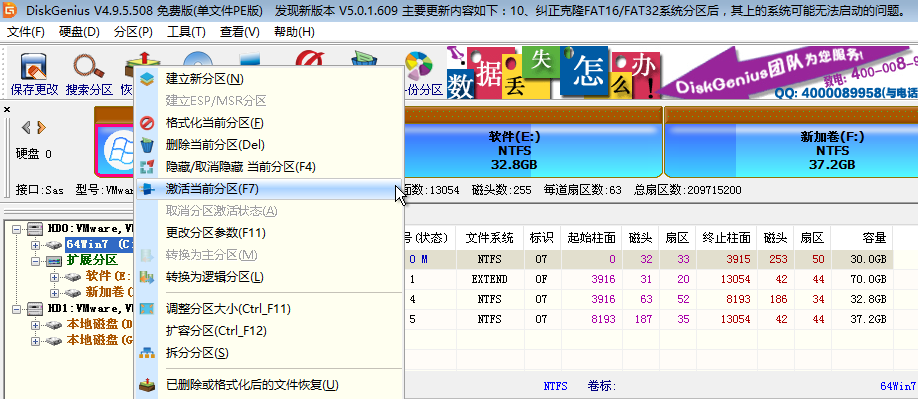Choose 更改分区参数(F11) menu entry

point(269,233)
